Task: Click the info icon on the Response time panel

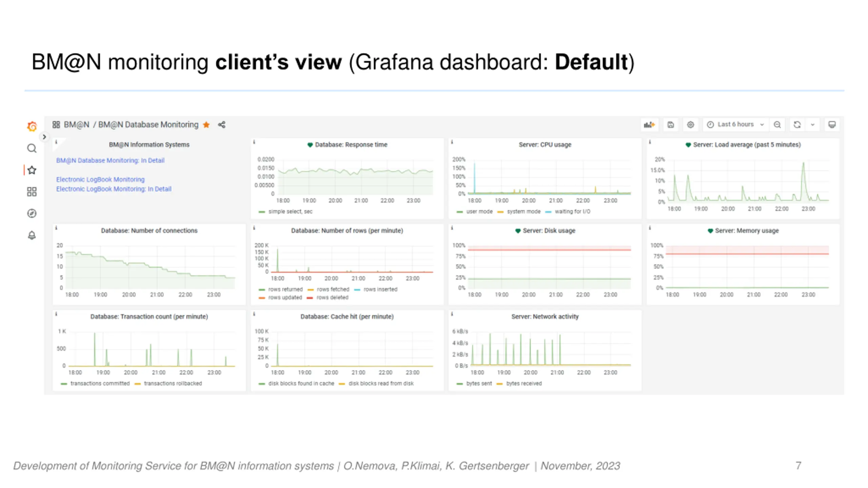Action: 254,142
